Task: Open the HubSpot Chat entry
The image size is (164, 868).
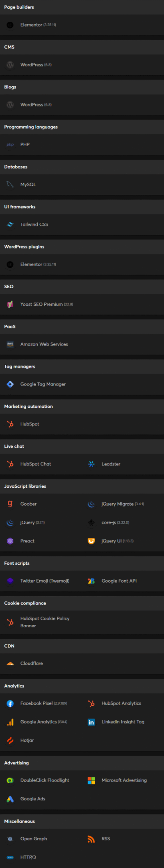Action: 36,464
